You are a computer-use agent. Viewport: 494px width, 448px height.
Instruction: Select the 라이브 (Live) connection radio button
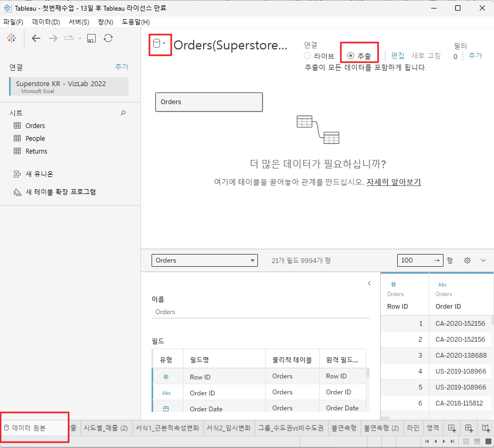pyautogui.click(x=307, y=56)
